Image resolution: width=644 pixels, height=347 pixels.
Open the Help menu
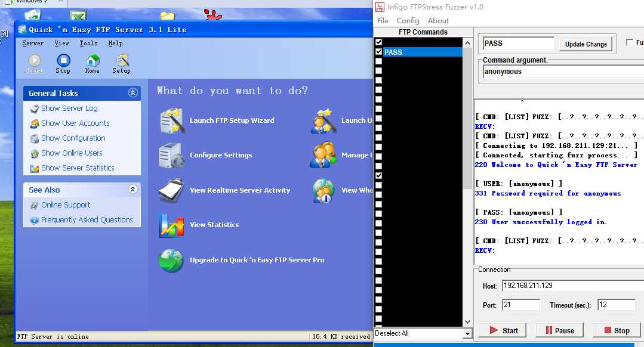click(x=115, y=43)
